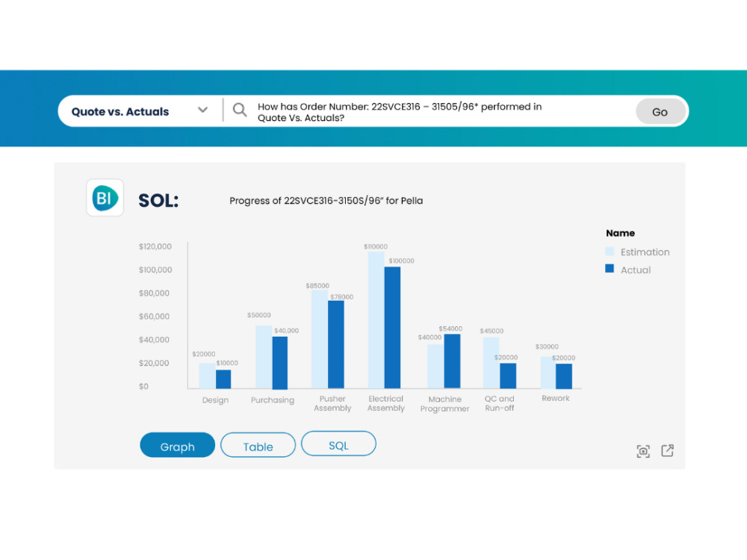Image resolution: width=747 pixels, height=560 pixels.
Task: Click the $100,000 y-axis value
Action: coord(155,270)
